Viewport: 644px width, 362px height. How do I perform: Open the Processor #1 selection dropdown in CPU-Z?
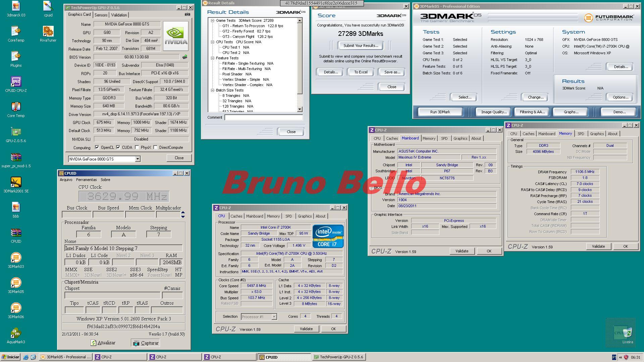274,316
